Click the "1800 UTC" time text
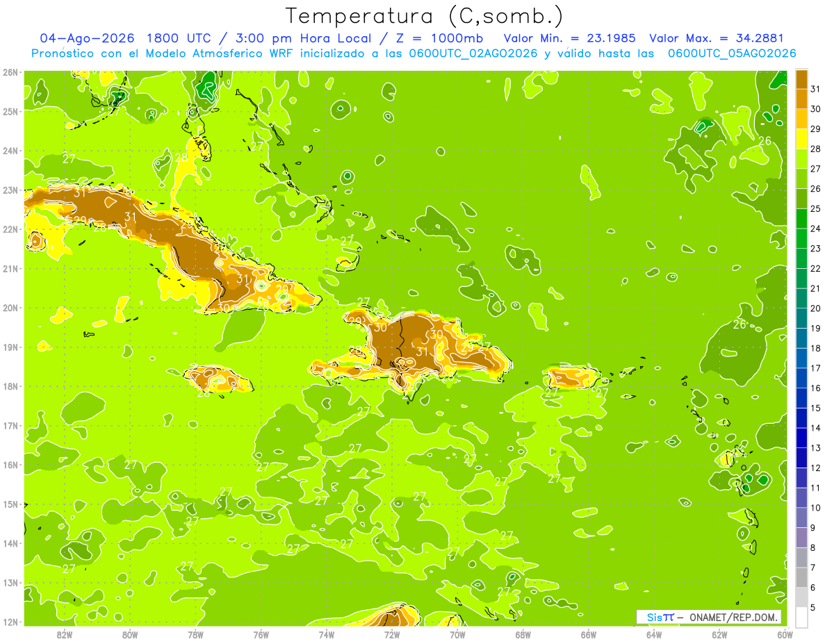 [x=179, y=38]
